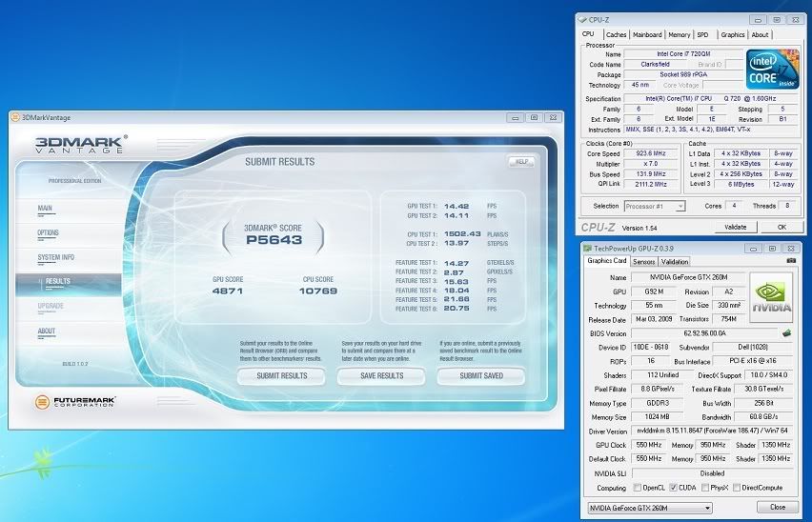Open the Graphics tab in CPU-Z
Screen dimensions: 812x522
[x=732, y=34]
